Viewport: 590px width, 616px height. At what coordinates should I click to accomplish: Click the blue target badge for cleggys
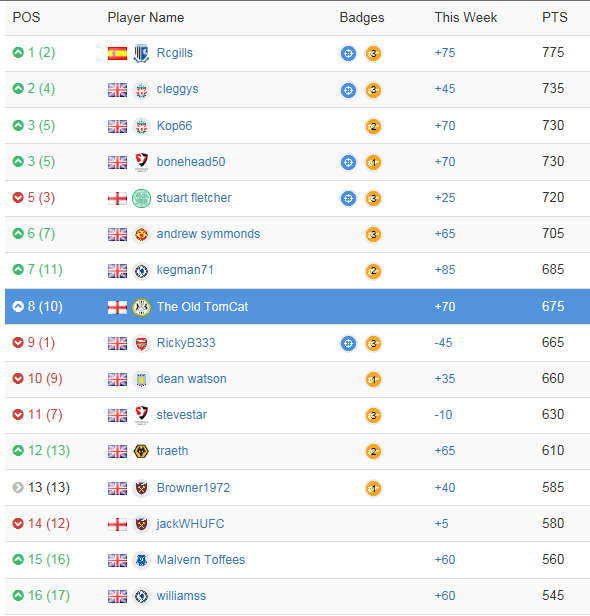tap(348, 90)
